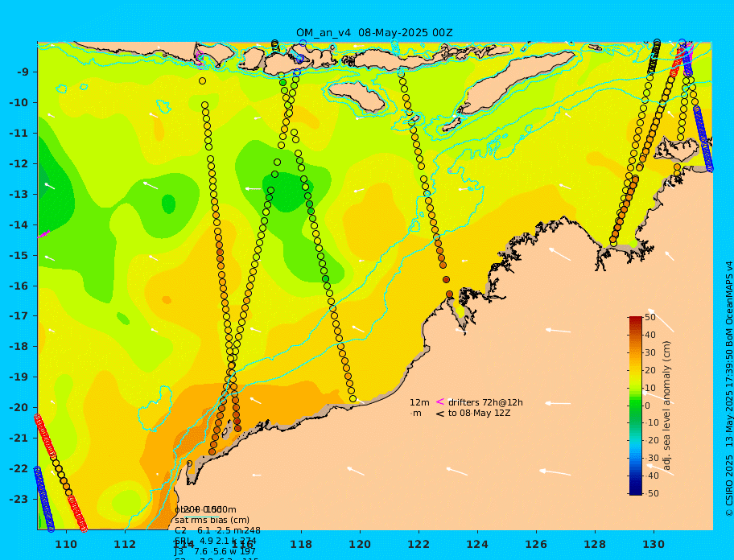The height and width of the screenshot is (560, 734).
Task: Click longitude axis label "110"
Action: [67, 544]
